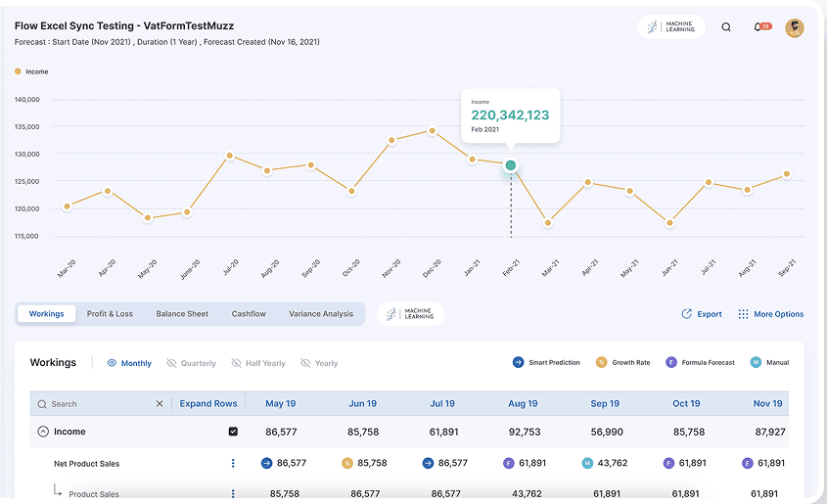The width and height of the screenshot is (827, 504).
Task: Click the Manual legend icon
Action: [x=756, y=362]
